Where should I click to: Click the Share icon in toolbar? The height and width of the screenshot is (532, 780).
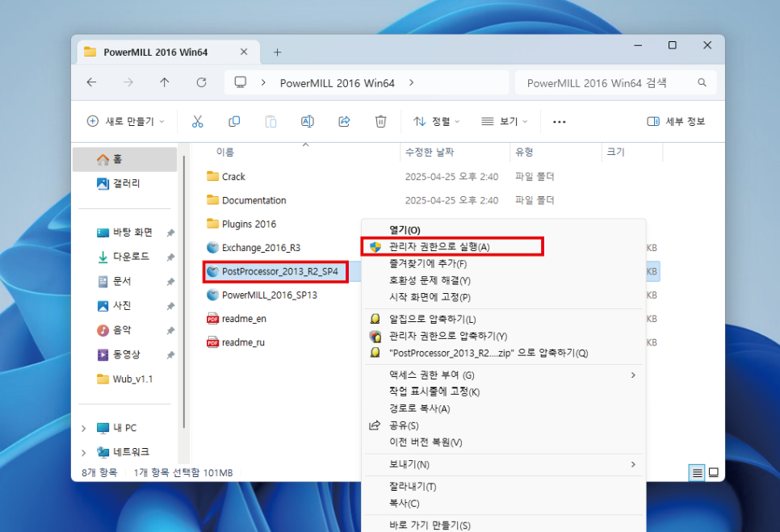[344, 121]
